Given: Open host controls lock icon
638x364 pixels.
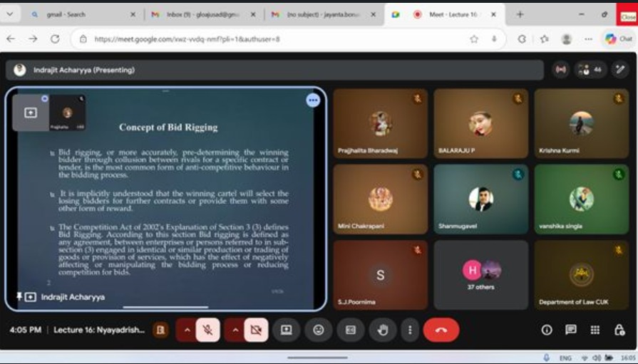Looking at the screenshot, I should point(619,330).
